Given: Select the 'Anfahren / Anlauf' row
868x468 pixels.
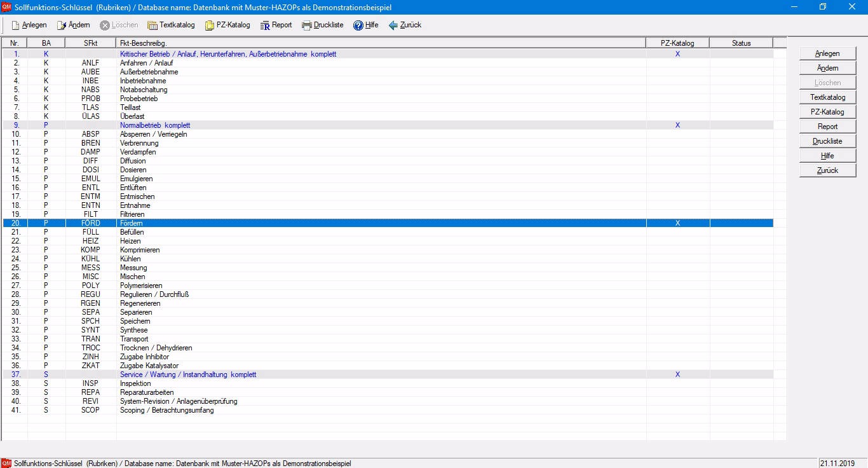Looking at the screenshot, I should point(388,63).
